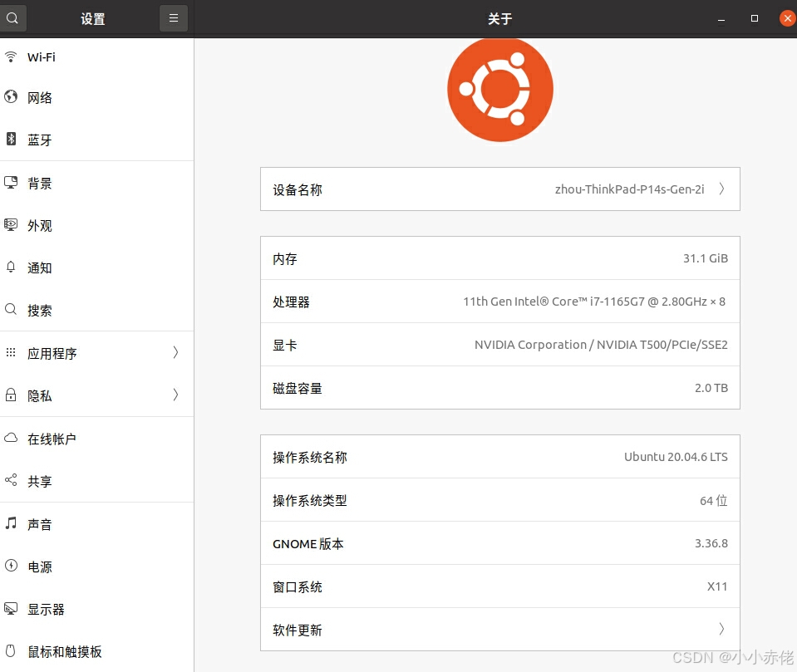
Task: Click disk capacity value 2.0 TB
Action: (711, 388)
